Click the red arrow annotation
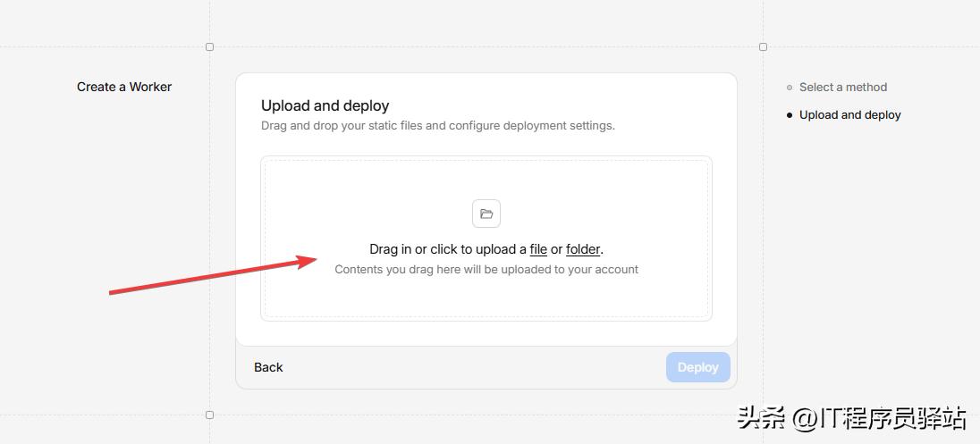Image resolution: width=980 pixels, height=444 pixels. click(x=213, y=276)
